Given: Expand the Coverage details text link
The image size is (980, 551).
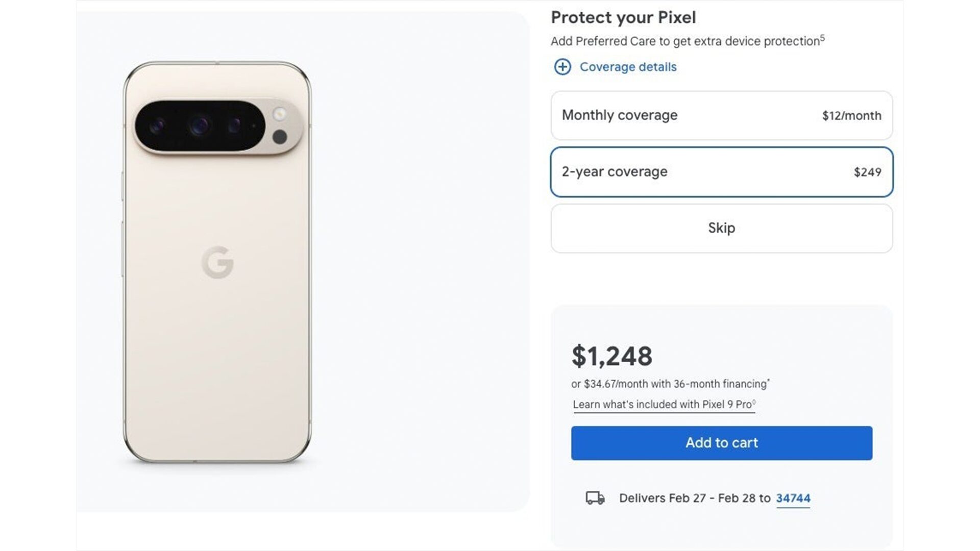Looking at the screenshot, I should [x=628, y=67].
